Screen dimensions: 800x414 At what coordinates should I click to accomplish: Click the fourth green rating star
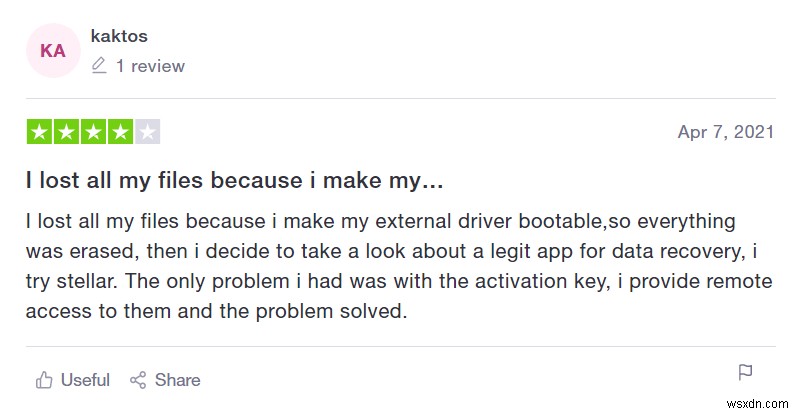tap(120, 132)
